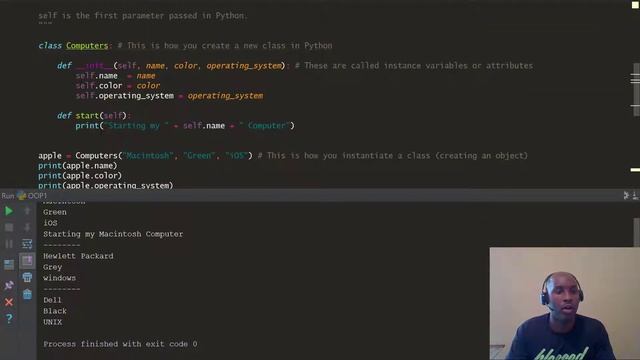The width and height of the screenshot is (640, 360).
Task: Click the 'def start(self):' line
Action: point(94,116)
